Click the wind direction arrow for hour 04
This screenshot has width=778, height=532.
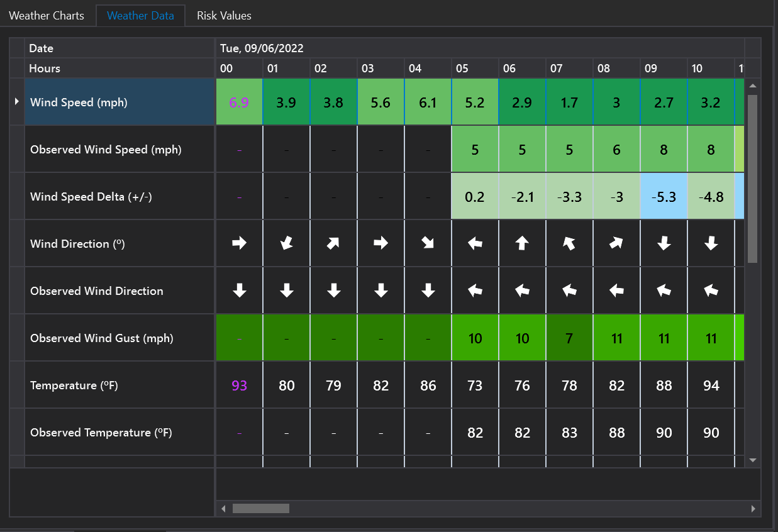(428, 243)
